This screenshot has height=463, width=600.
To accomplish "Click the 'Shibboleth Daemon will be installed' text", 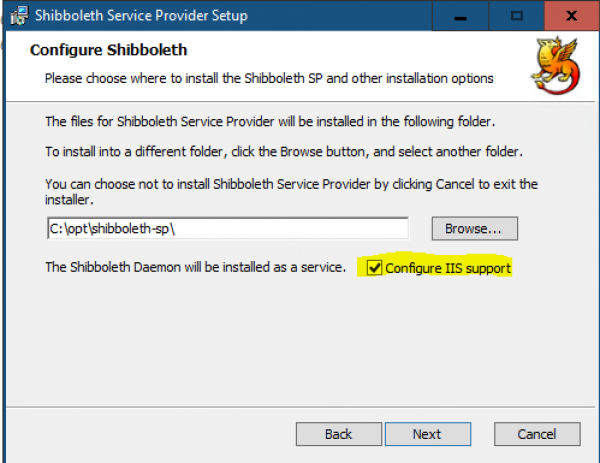I will tap(196, 267).
